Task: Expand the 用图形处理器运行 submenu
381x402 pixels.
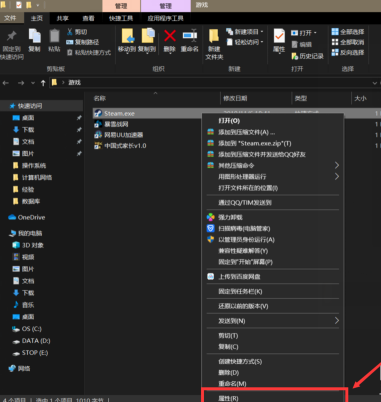Action: [x=272, y=177]
